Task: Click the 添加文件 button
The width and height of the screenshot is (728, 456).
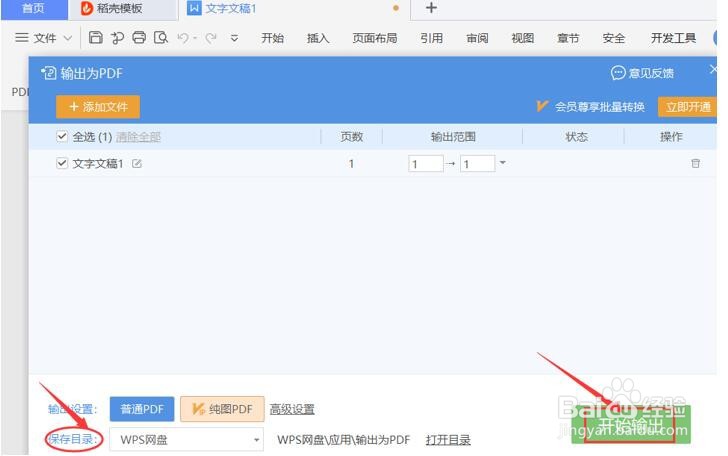Action: click(x=98, y=107)
